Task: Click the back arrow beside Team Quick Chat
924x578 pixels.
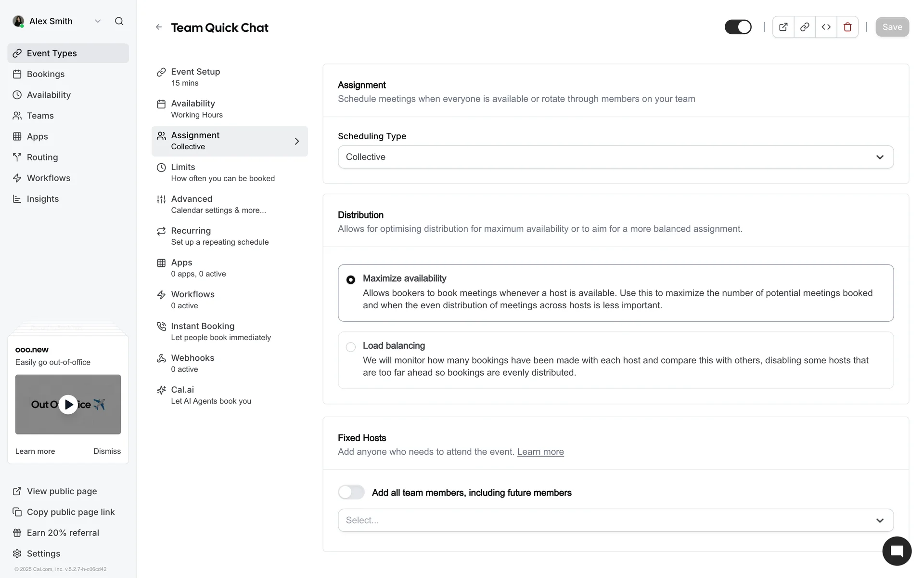Action: coord(159,27)
